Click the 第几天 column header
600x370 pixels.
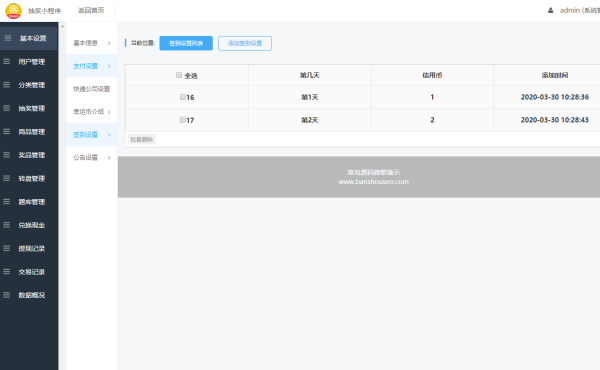click(x=310, y=75)
